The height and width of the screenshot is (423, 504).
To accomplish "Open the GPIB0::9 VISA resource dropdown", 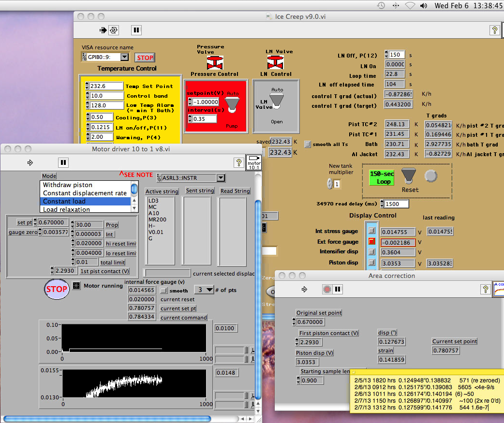I will [124, 57].
